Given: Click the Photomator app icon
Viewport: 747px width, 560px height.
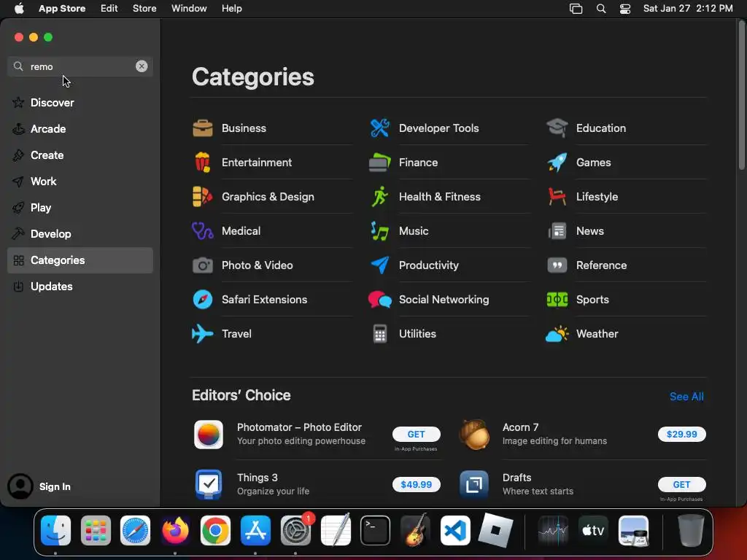Looking at the screenshot, I should (x=209, y=435).
